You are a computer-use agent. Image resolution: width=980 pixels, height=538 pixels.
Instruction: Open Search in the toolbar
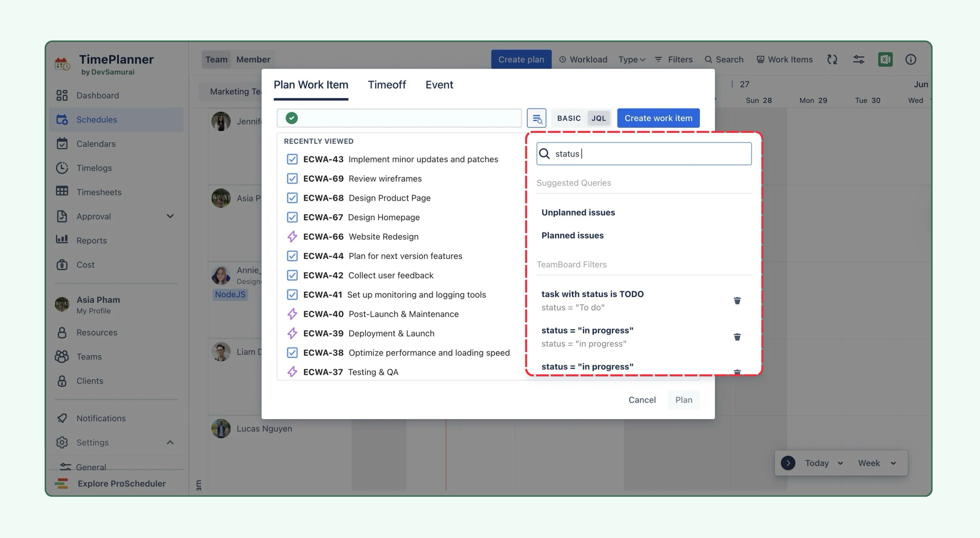tap(723, 59)
